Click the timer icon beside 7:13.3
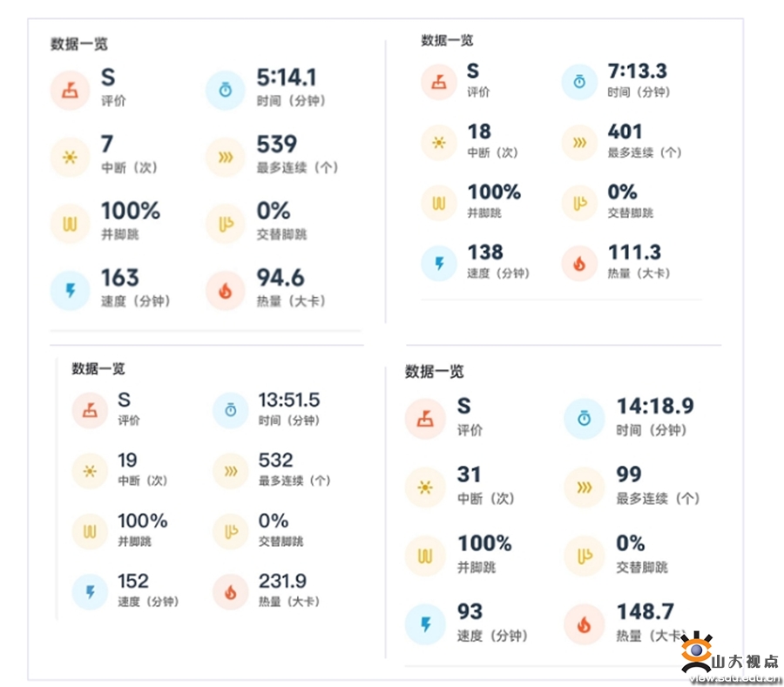 click(579, 83)
